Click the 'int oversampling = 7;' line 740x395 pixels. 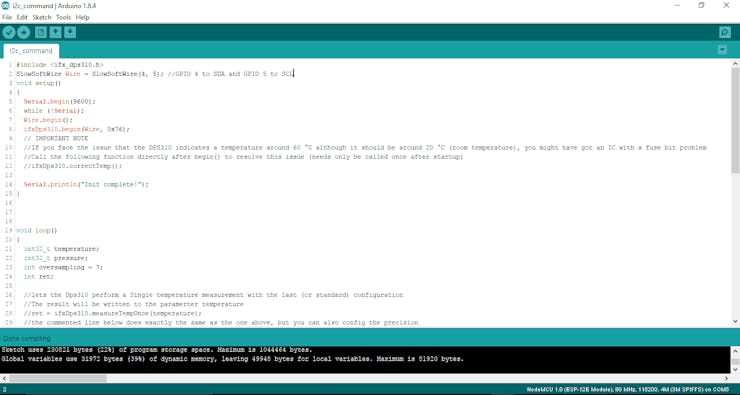[x=63, y=268]
